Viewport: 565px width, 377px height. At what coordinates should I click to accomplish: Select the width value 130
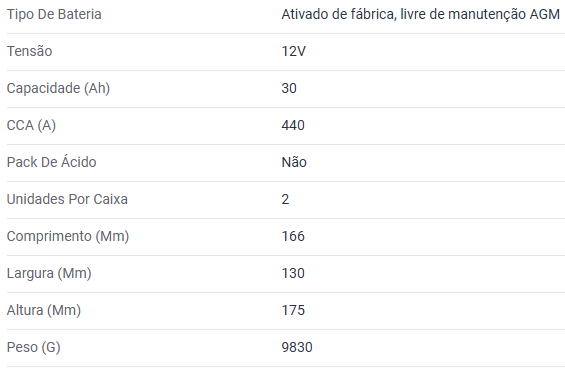click(x=293, y=274)
